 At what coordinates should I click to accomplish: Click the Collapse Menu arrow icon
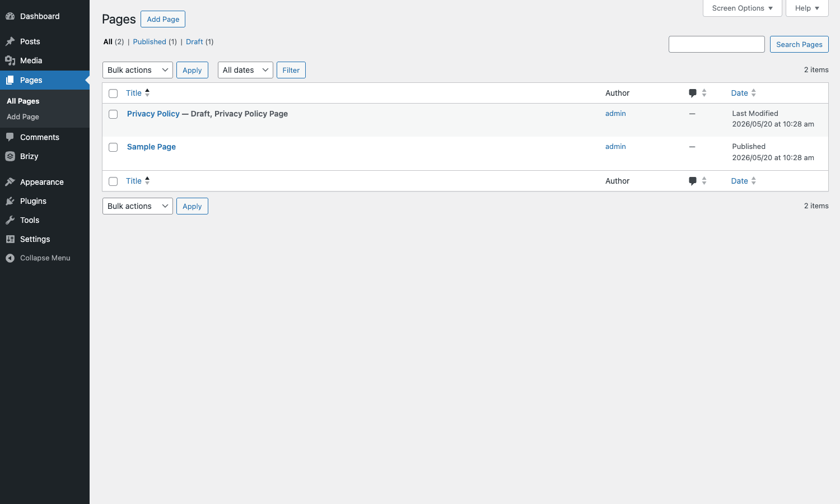(10, 258)
